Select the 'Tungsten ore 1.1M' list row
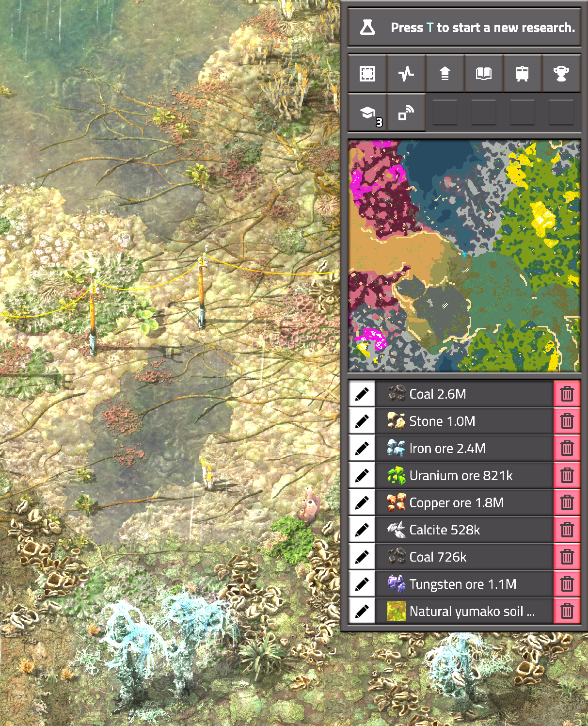This screenshot has height=726, width=588. [464, 584]
